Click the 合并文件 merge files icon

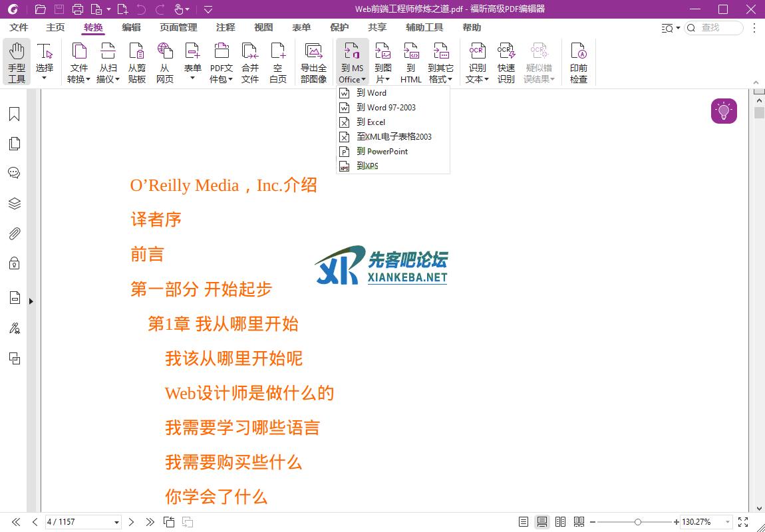click(x=250, y=62)
